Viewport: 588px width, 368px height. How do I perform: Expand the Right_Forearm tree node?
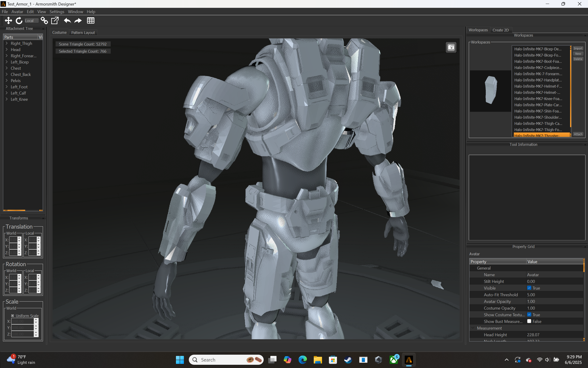tap(7, 56)
